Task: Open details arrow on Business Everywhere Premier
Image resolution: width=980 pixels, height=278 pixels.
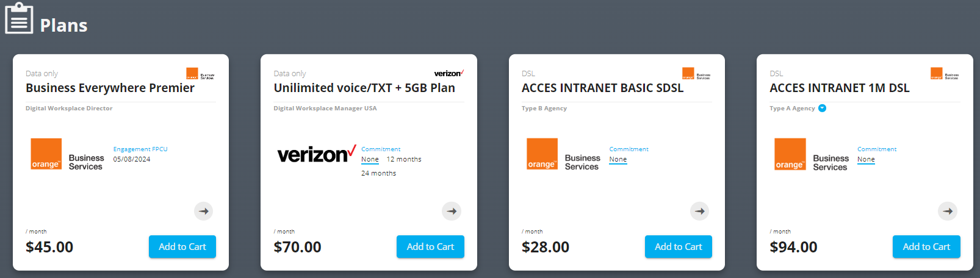Action: coord(204,211)
